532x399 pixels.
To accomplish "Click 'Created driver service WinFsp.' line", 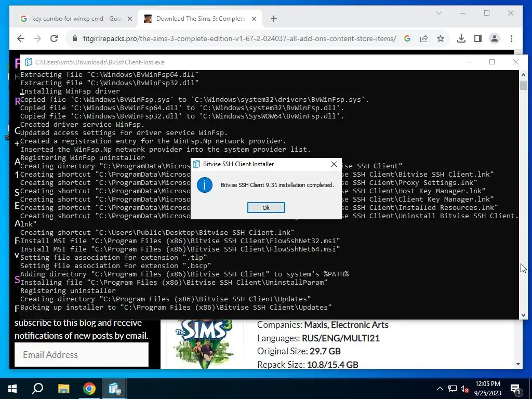I will 83,125.
